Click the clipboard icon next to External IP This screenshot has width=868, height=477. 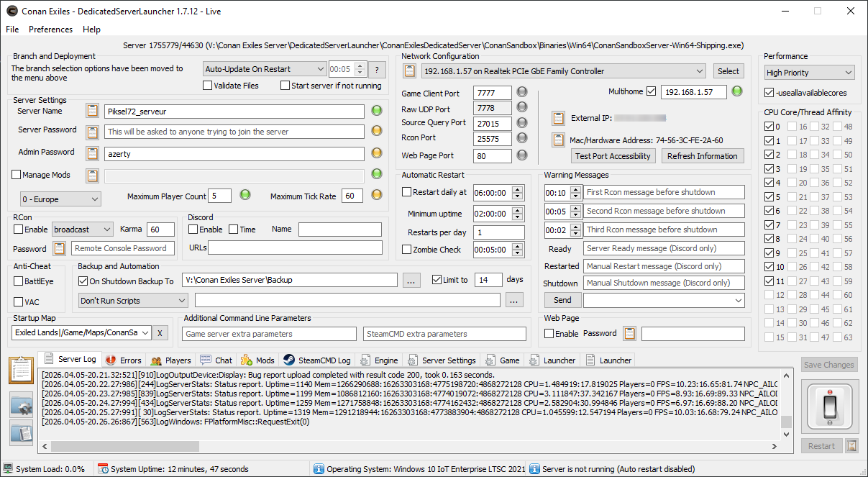pos(558,118)
